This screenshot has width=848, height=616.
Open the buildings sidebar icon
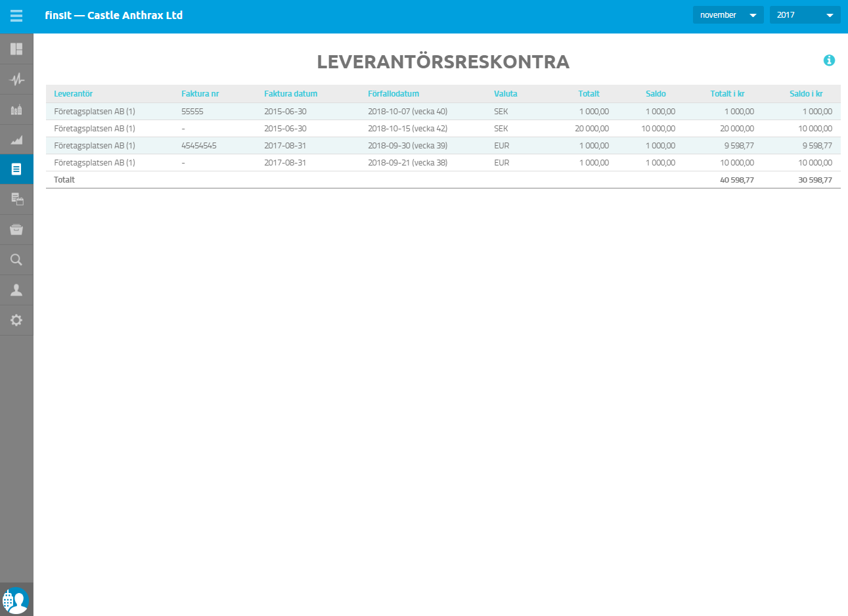(x=16, y=110)
